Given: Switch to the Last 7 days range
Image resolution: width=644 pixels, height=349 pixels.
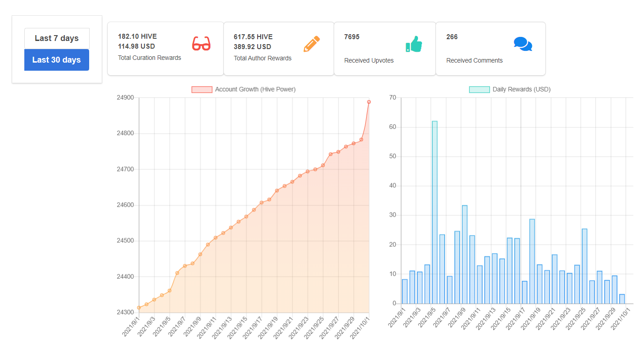Looking at the screenshot, I should (57, 38).
